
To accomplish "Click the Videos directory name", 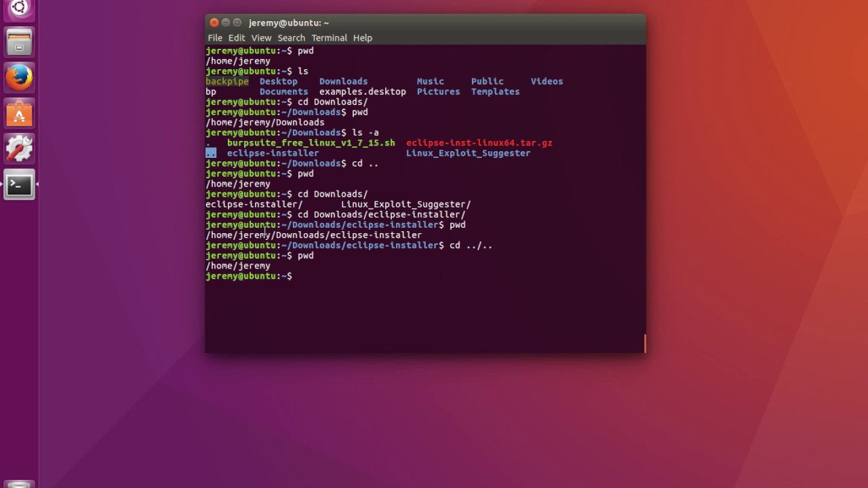I will [547, 81].
